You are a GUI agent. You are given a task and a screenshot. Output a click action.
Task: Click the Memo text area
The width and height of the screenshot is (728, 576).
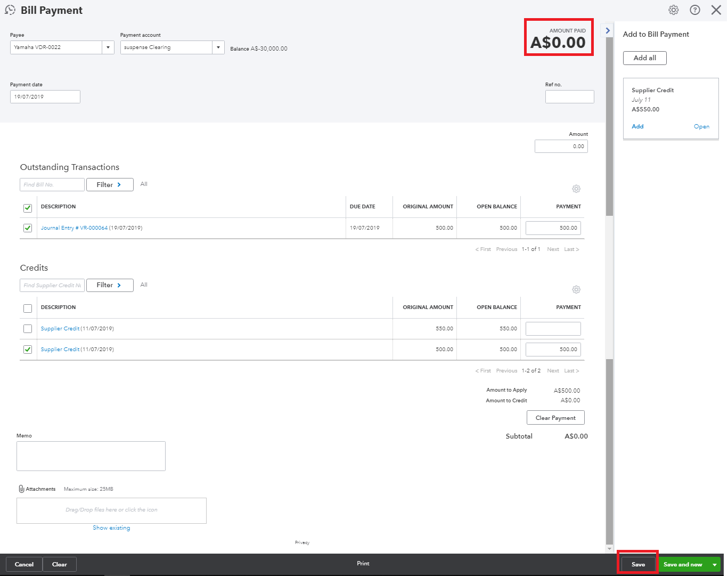point(91,456)
